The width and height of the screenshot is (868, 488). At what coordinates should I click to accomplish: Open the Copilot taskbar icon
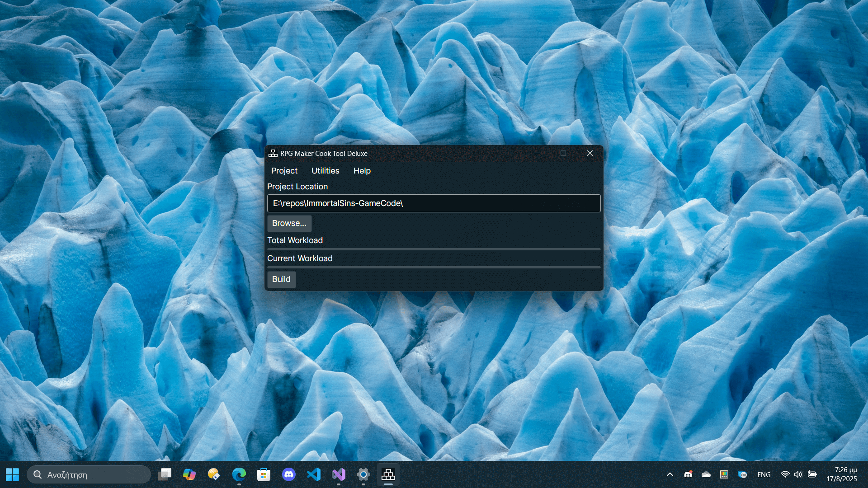tap(189, 474)
